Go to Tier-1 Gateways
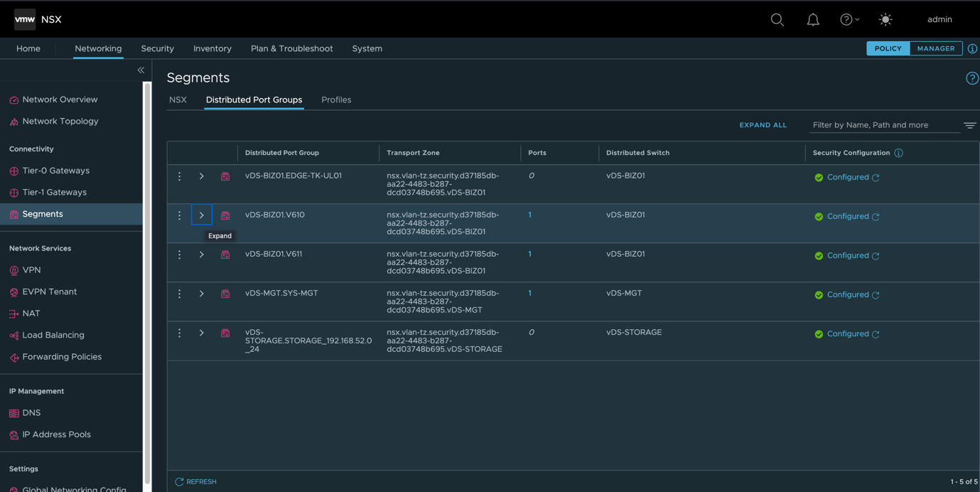Viewport: 980px width, 492px height. click(54, 192)
